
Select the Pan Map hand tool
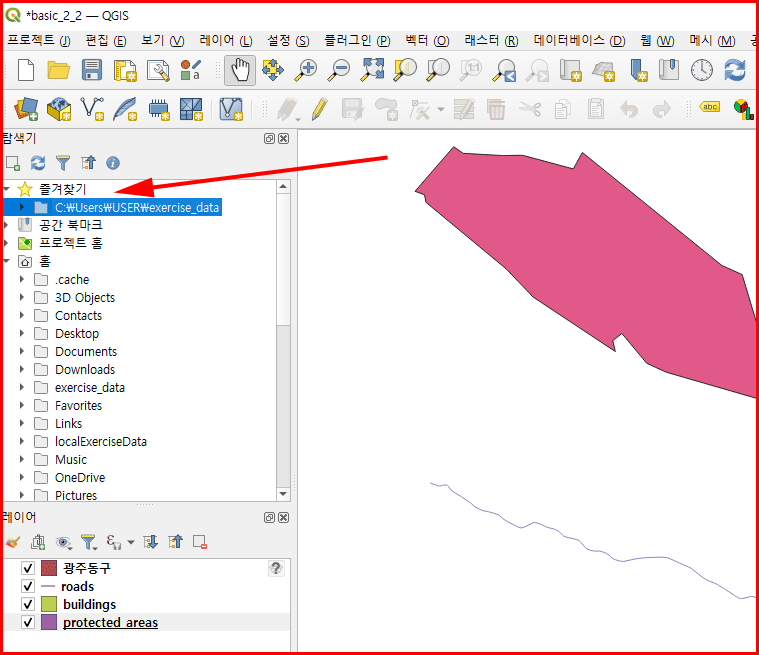(240, 70)
